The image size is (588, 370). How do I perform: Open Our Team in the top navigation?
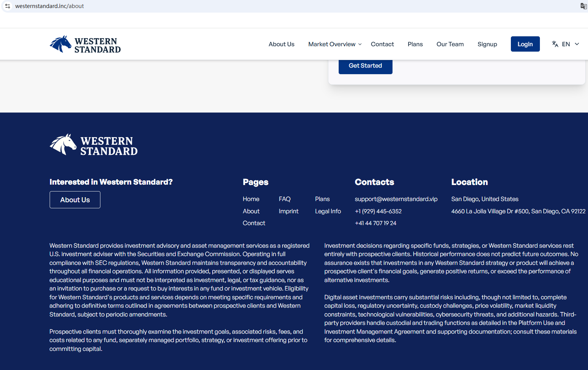[x=450, y=44]
